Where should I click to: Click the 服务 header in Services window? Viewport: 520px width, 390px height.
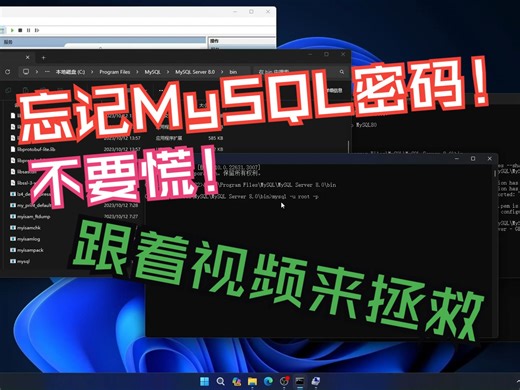[8, 42]
